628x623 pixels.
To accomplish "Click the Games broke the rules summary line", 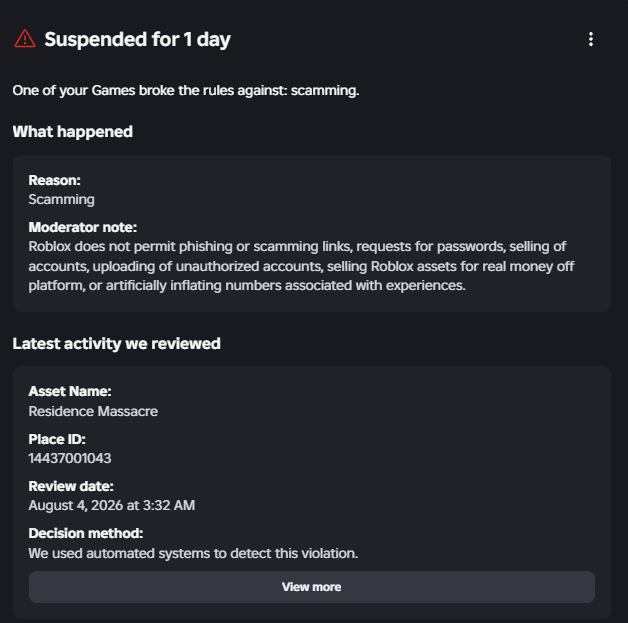I will point(186,90).
